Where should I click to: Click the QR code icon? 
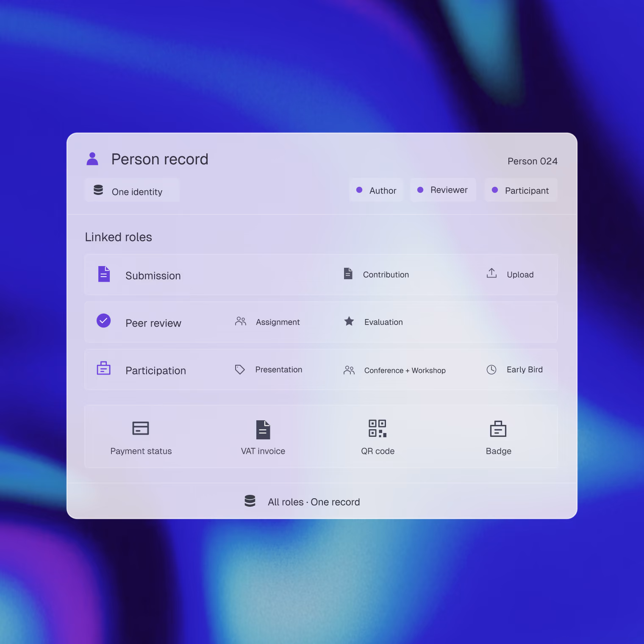[x=378, y=428]
